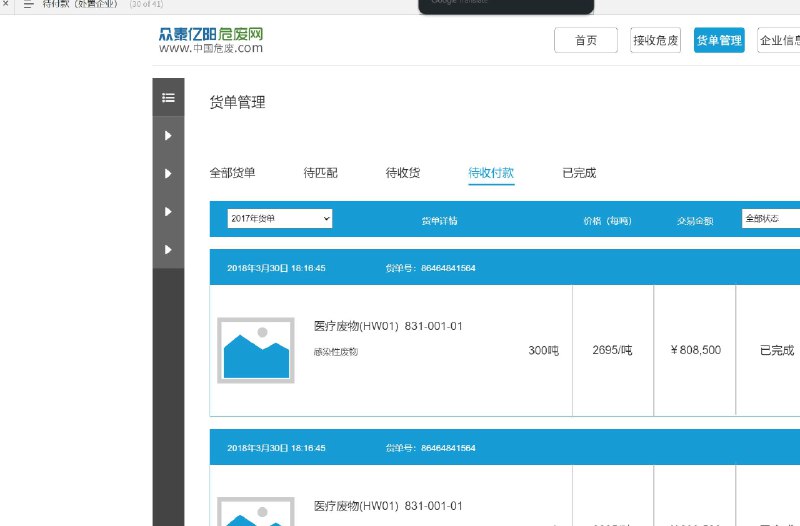The height and width of the screenshot is (526, 800).
Task: Click the 众泰亿阳危废网 site logo
Action: click(211, 40)
